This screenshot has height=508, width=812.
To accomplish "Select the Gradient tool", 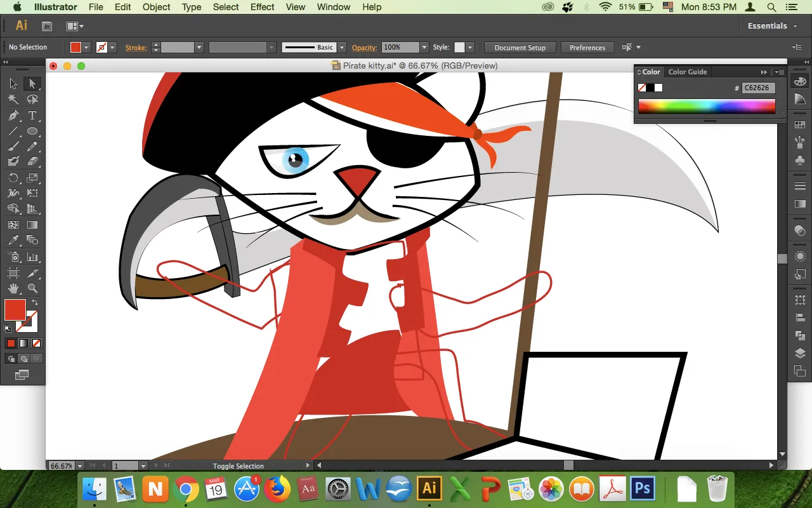I will (32, 225).
